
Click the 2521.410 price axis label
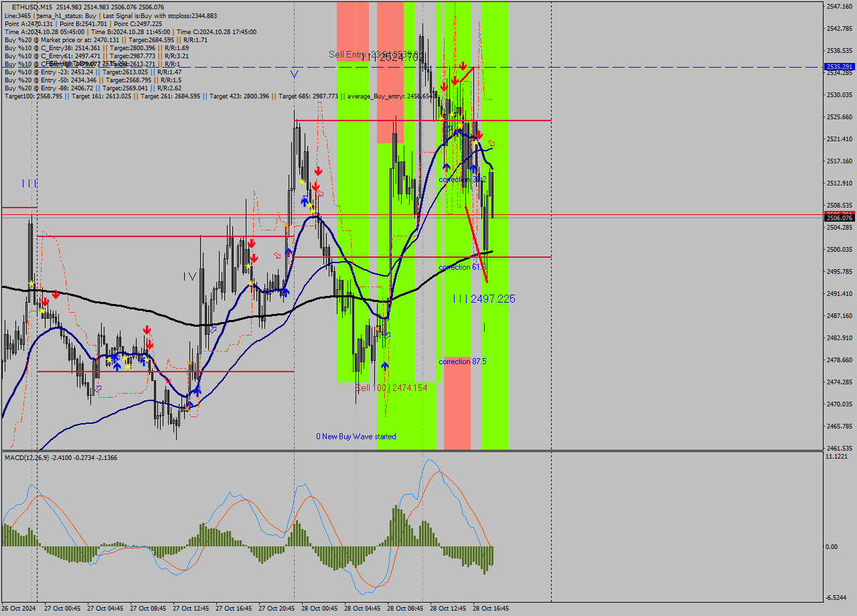[840, 139]
